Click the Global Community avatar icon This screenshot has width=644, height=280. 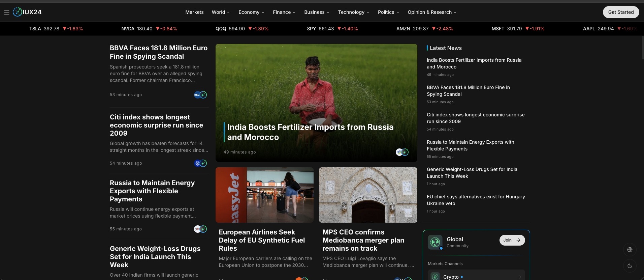tap(435, 242)
